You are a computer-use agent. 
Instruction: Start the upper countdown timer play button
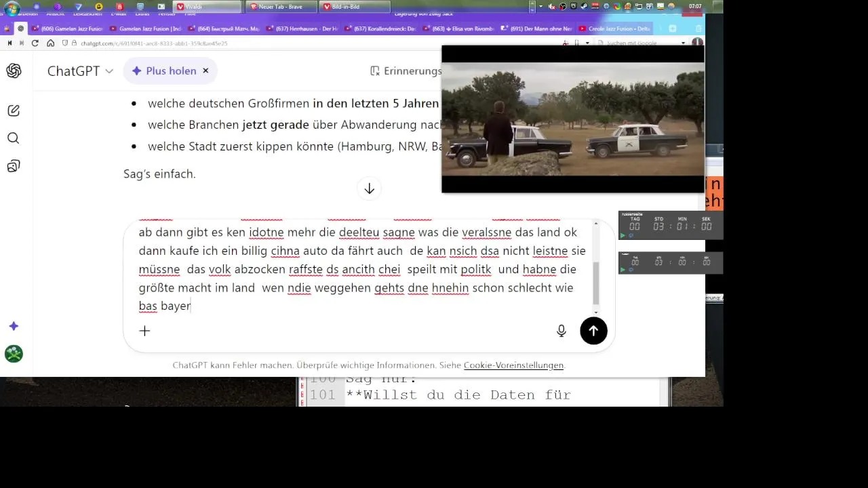coord(623,235)
